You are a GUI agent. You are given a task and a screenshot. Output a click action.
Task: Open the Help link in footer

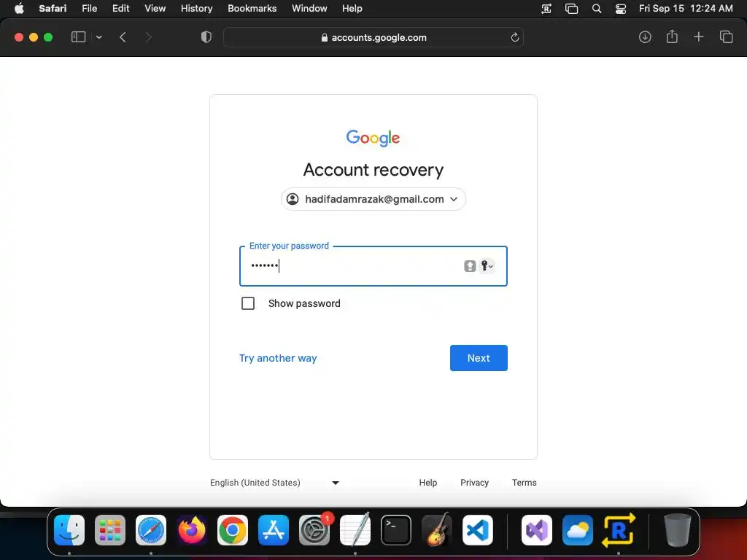click(427, 483)
